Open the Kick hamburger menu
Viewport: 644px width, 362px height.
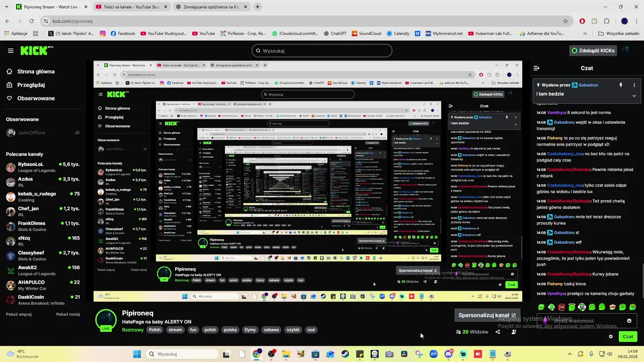coord(11,51)
